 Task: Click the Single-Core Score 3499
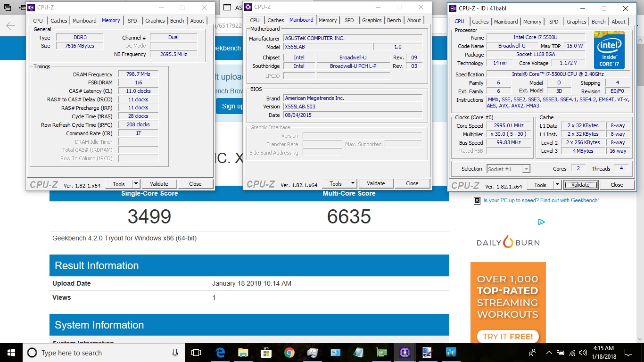tap(149, 217)
